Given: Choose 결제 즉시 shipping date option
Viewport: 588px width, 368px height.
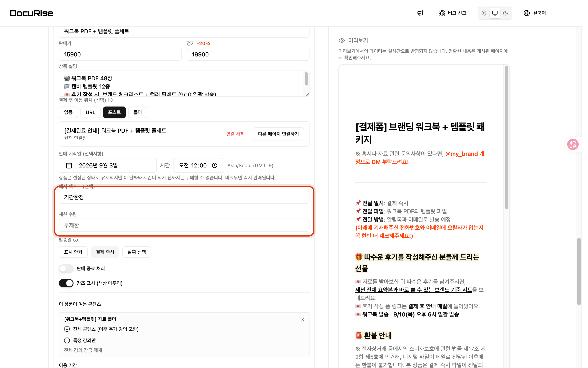Looking at the screenshot, I should pos(105,252).
